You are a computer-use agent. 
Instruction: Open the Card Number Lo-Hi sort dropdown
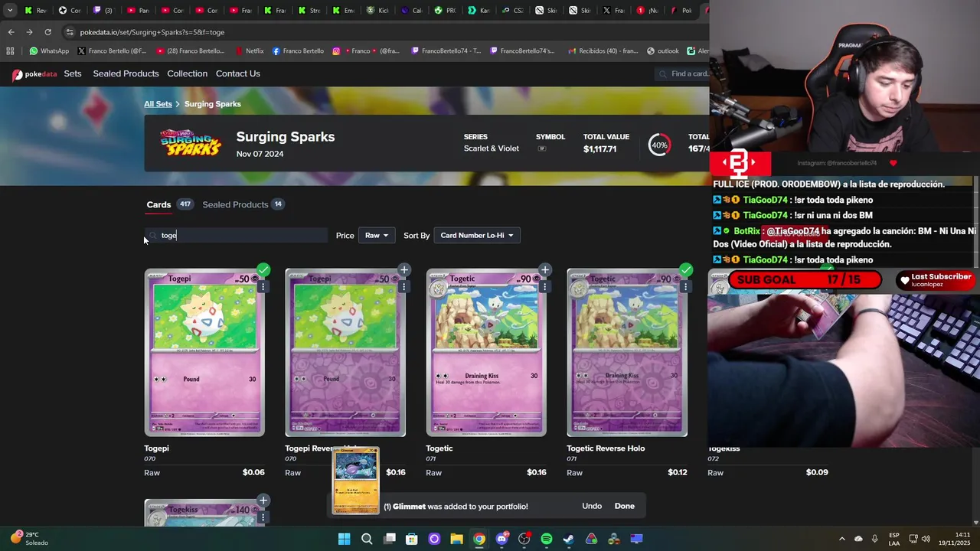(477, 235)
